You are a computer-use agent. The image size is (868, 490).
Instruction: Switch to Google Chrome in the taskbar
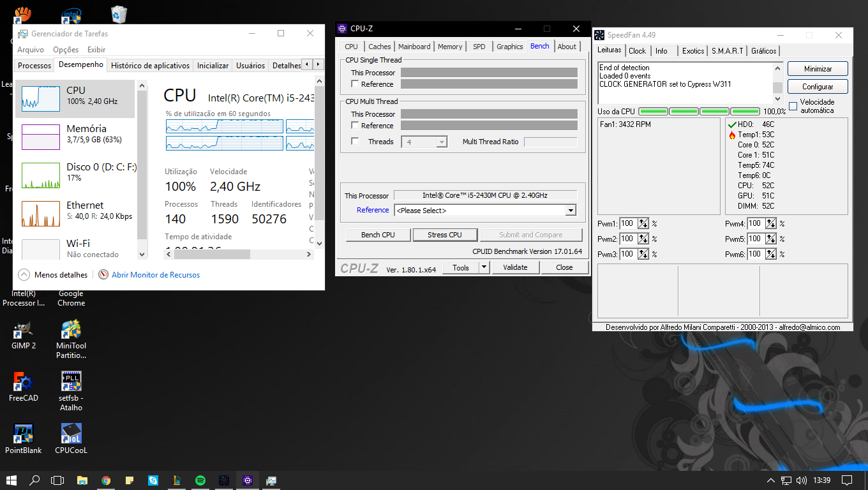(x=106, y=480)
